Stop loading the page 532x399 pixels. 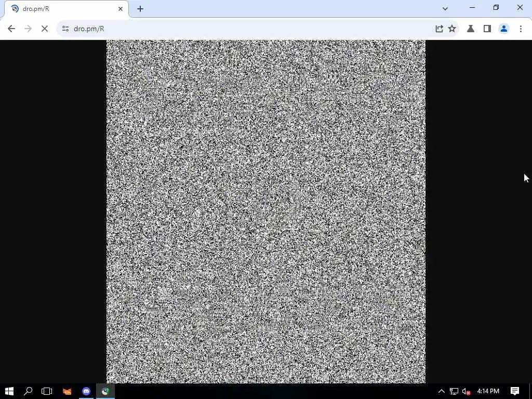tap(45, 29)
